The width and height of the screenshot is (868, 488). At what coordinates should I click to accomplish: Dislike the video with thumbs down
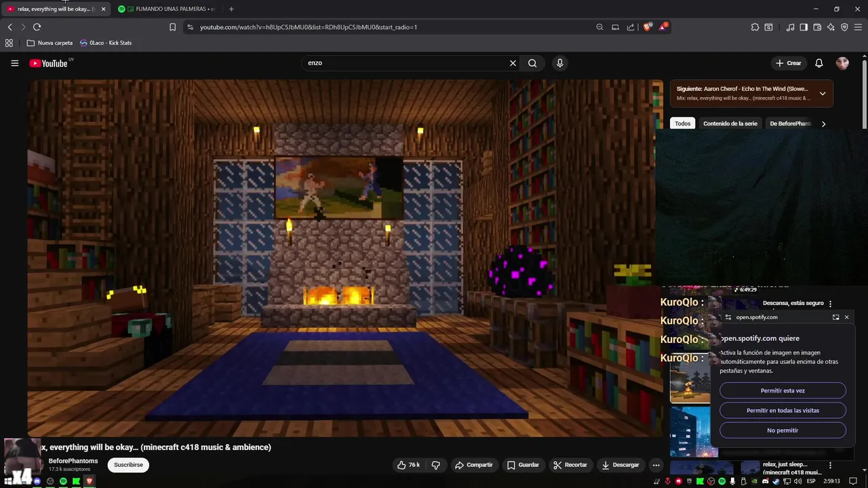pyautogui.click(x=435, y=465)
